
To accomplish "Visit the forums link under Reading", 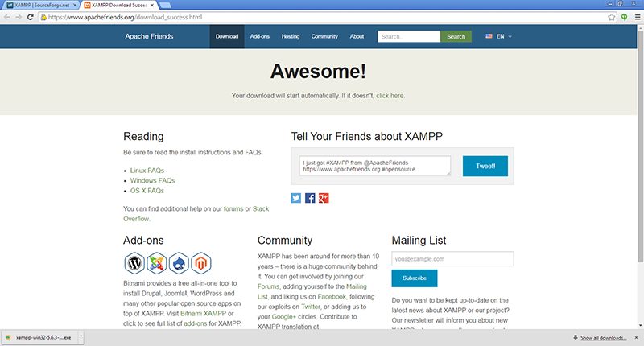I will [233, 209].
